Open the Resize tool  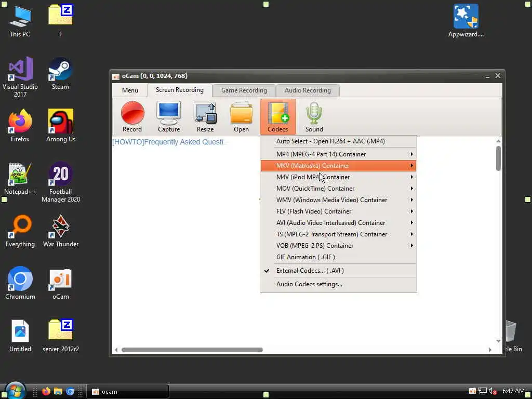[x=205, y=117]
